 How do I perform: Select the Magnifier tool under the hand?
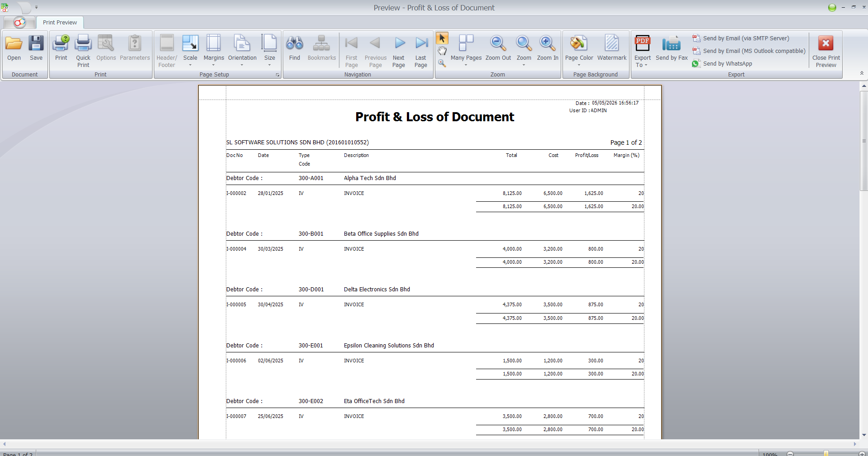pos(442,63)
